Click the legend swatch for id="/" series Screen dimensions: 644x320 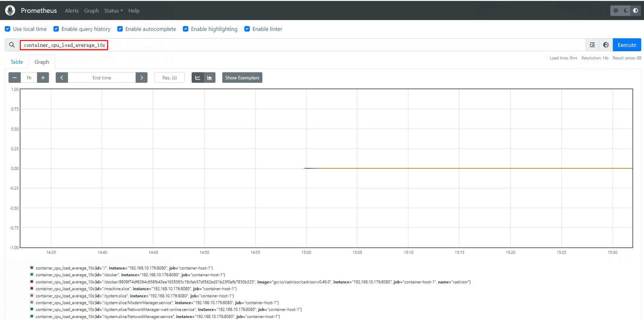coord(32,268)
